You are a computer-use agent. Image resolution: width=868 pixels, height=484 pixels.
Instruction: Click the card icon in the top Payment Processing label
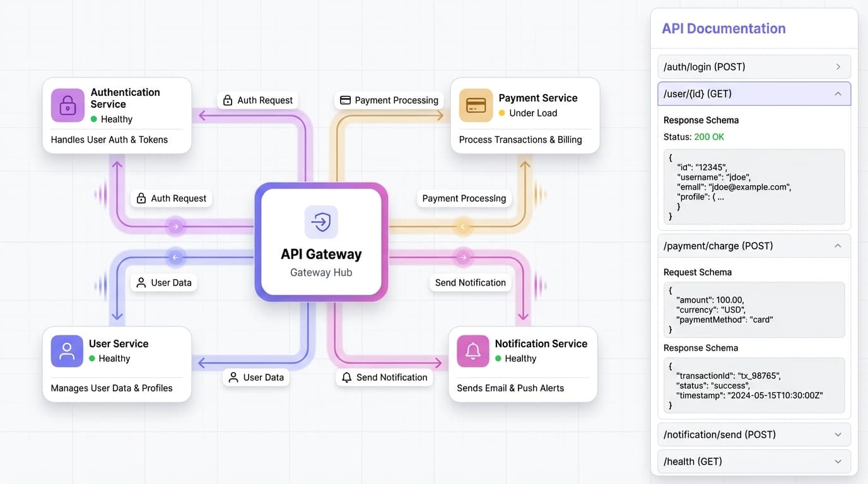pos(345,100)
